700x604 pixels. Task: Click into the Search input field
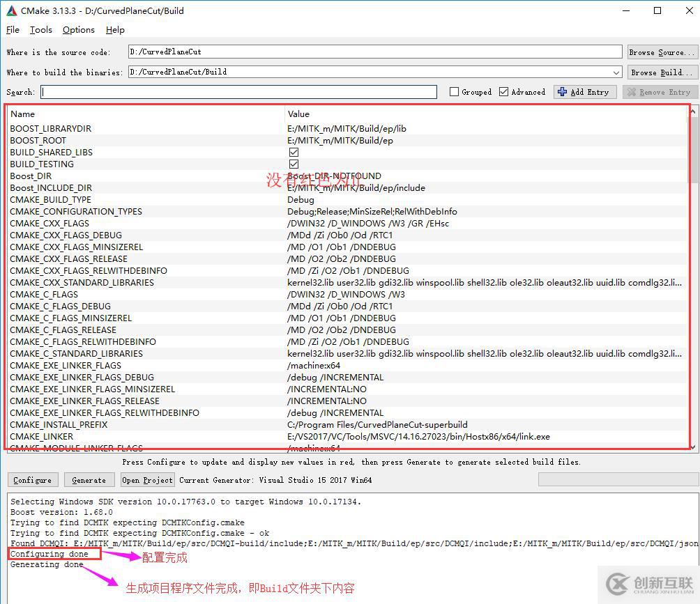pyautogui.click(x=238, y=92)
